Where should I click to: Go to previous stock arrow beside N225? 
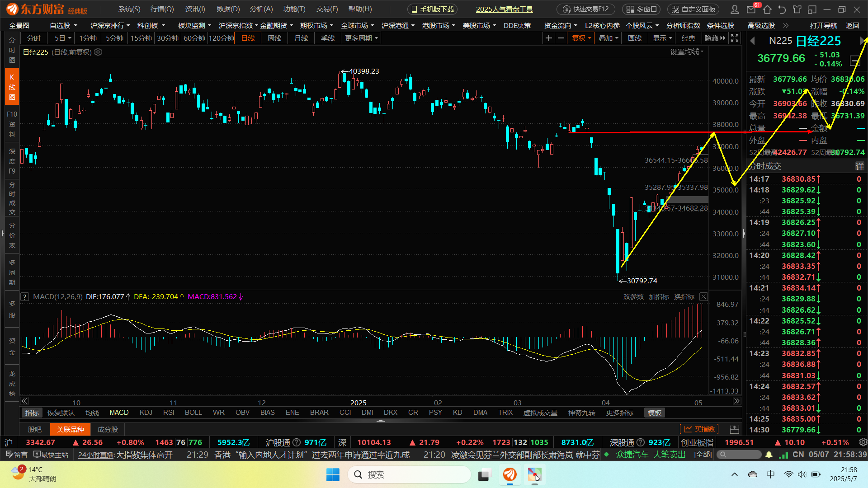[753, 41]
